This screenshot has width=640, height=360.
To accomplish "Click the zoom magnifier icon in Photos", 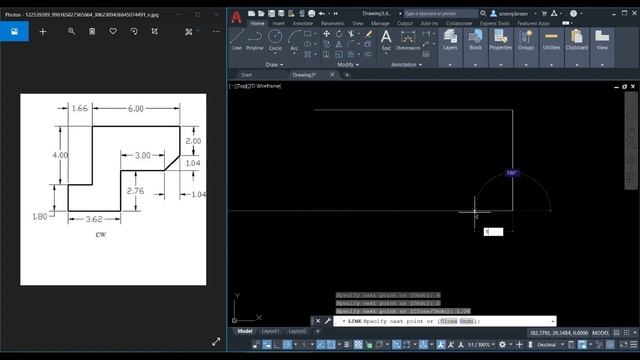I will tap(71, 31).
